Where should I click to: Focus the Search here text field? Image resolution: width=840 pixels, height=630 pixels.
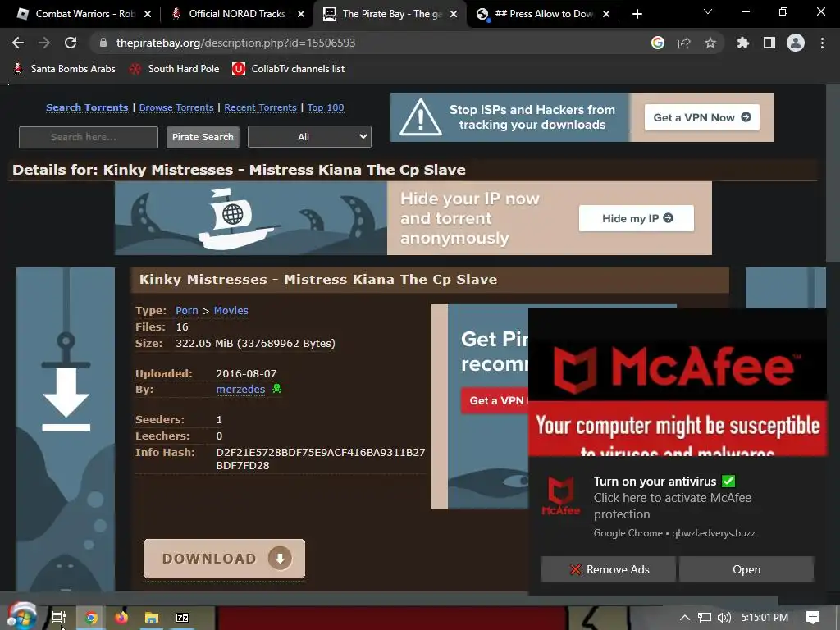pyautogui.click(x=89, y=137)
